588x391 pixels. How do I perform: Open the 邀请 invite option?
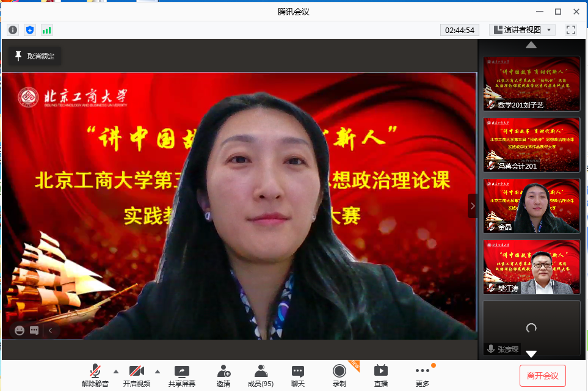(x=223, y=375)
